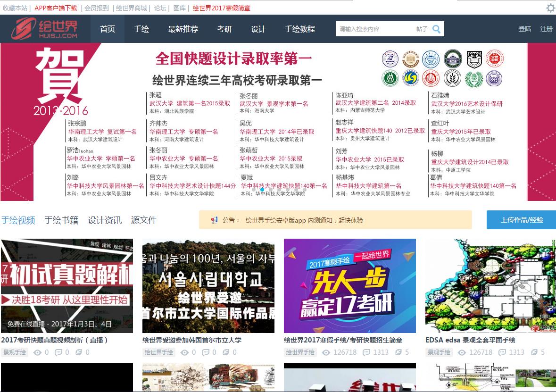Image resolution: width=556 pixels, height=392 pixels.
Task: Open the 考研 navigation item
Action: tap(224, 29)
